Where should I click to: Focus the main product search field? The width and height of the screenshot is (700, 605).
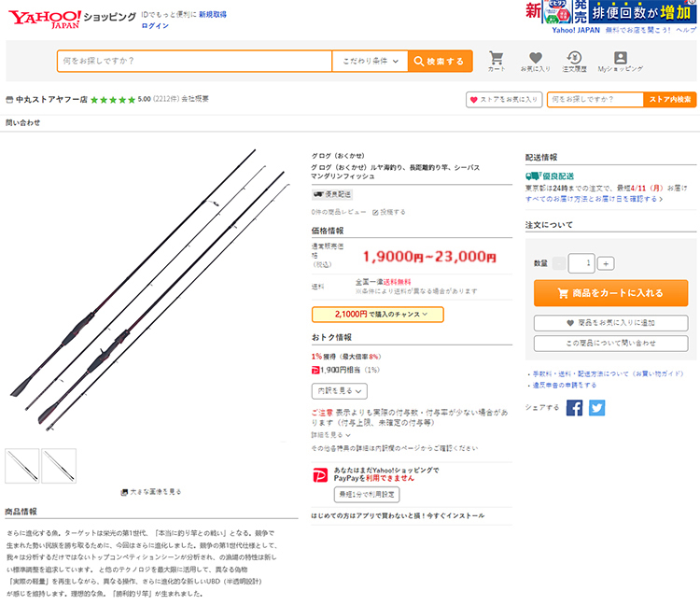195,62
